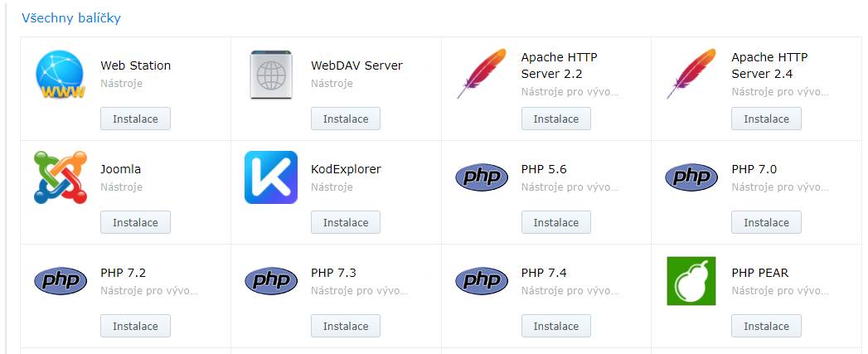Viewport: 868px width, 354px height.
Task: Click Instalace under Joomla
Action: [x=136, y=223]
